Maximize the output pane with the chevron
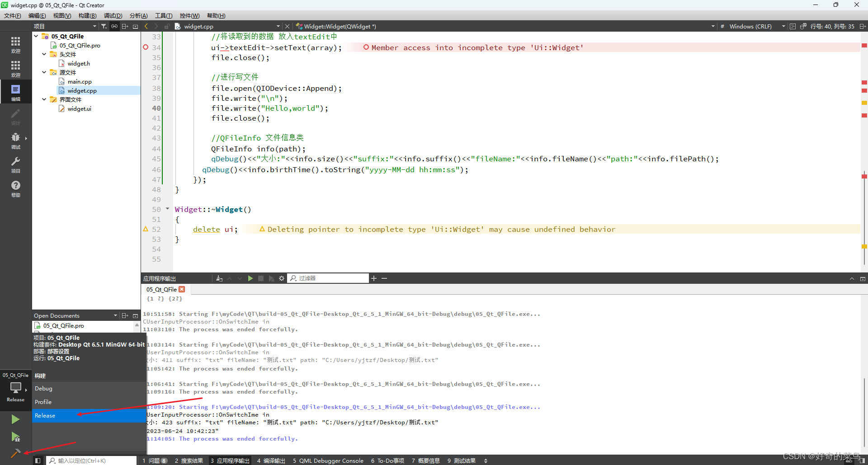868x465 pixels. pos(852,278)
